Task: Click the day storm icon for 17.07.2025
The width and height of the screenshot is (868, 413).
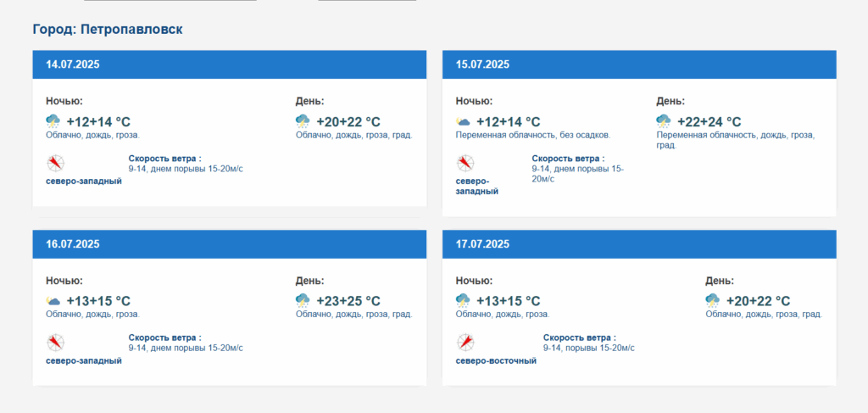Action: coord(712,300)
